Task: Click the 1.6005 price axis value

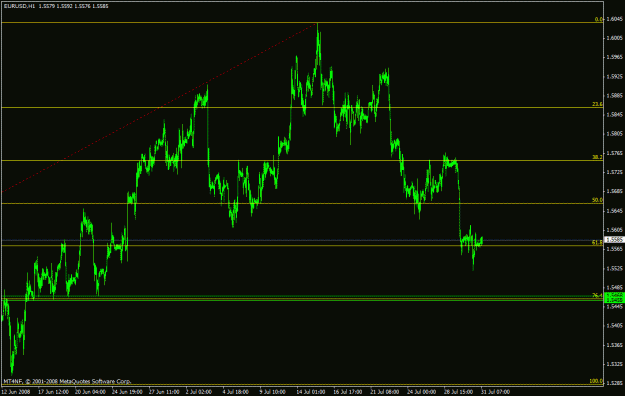Action: click(x=615, y=38)
